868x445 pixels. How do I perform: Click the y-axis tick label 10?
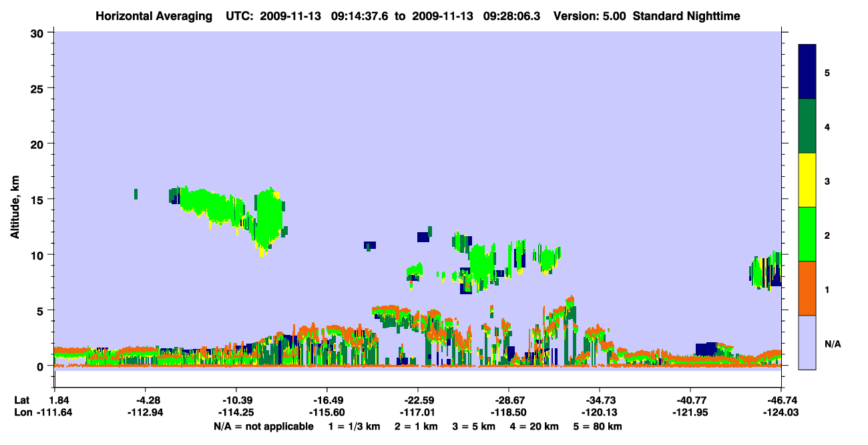[39, 255]
